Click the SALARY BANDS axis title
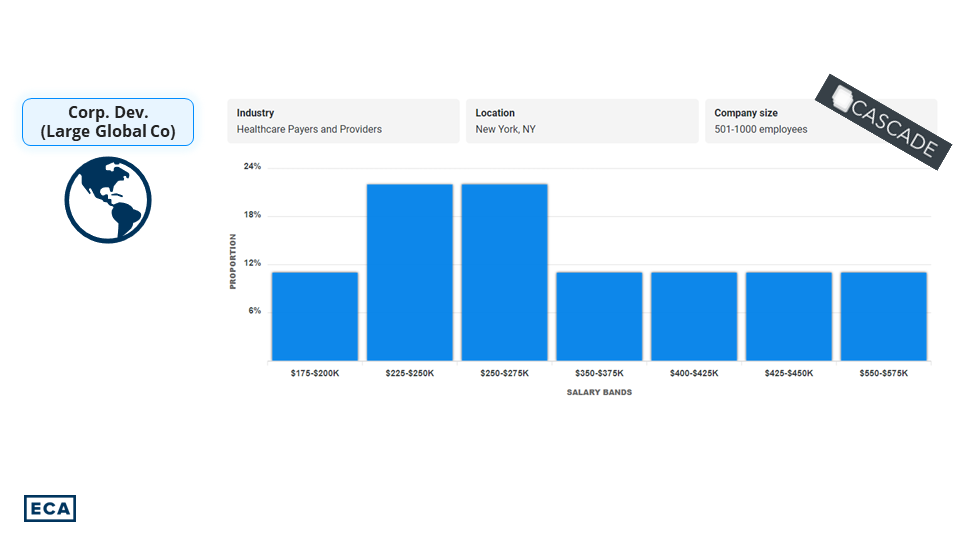 point(599,392)
